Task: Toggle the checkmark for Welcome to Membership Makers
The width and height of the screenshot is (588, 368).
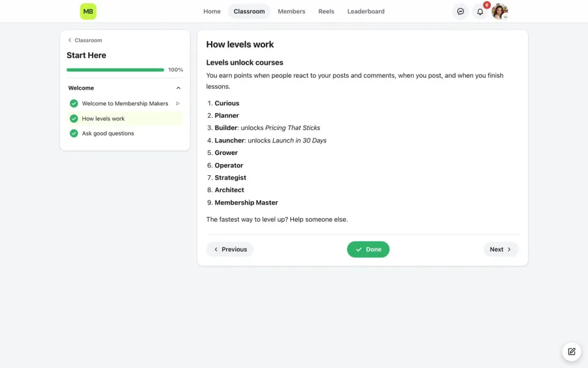Action: pos(74,103)
